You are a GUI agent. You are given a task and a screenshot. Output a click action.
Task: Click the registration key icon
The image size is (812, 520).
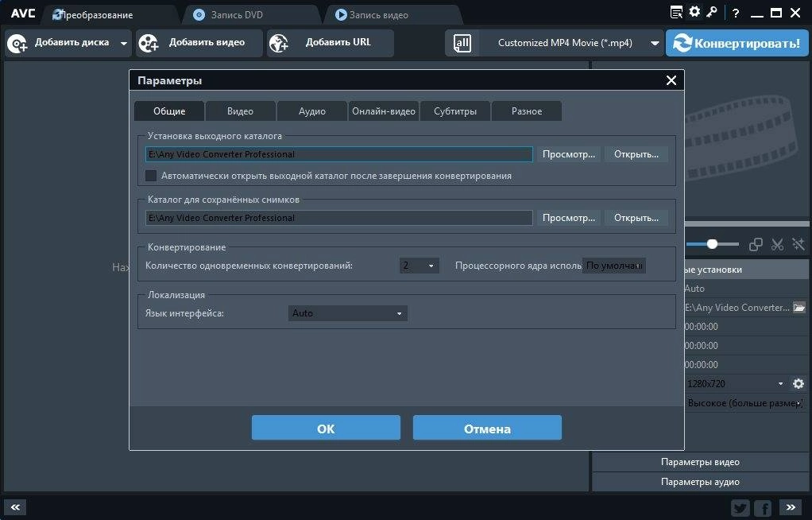pyautogui.click(x=712, y=11)
